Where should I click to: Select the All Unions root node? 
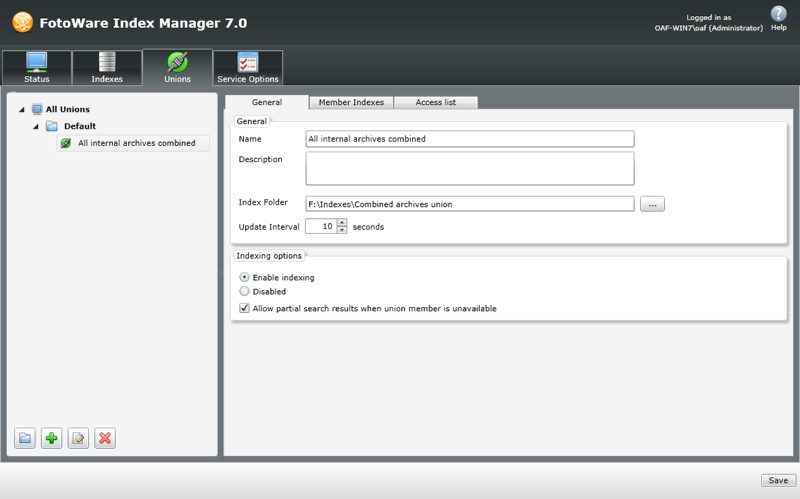point(68,109)
